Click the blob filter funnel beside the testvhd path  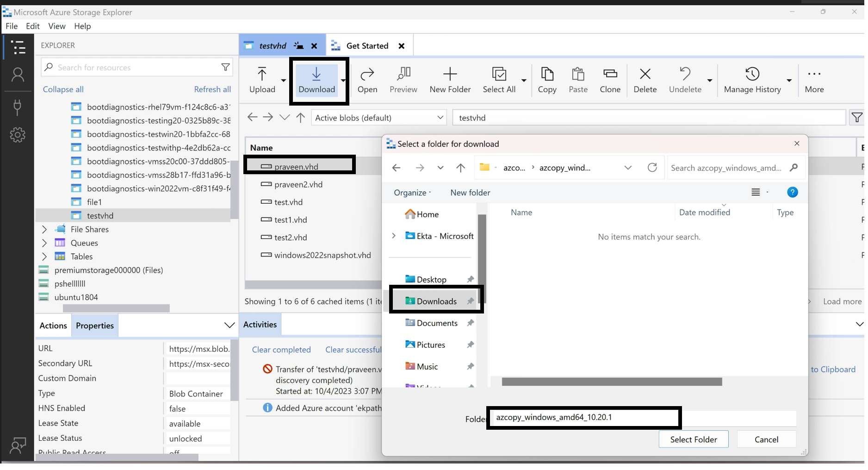[856, 118]
